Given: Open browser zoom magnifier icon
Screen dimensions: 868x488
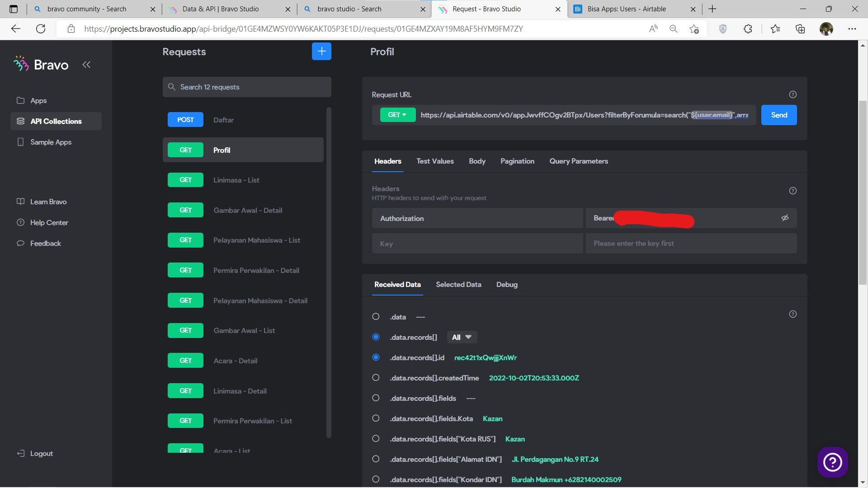Looking at the screenshot, I should click(x=673, y=29).
